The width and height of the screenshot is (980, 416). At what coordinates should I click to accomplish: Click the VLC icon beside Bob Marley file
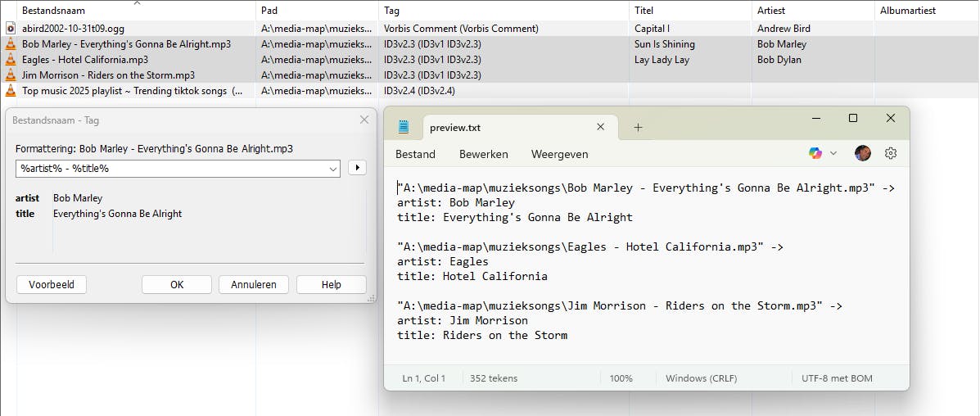pyautogui.click(x=11, y=44)
